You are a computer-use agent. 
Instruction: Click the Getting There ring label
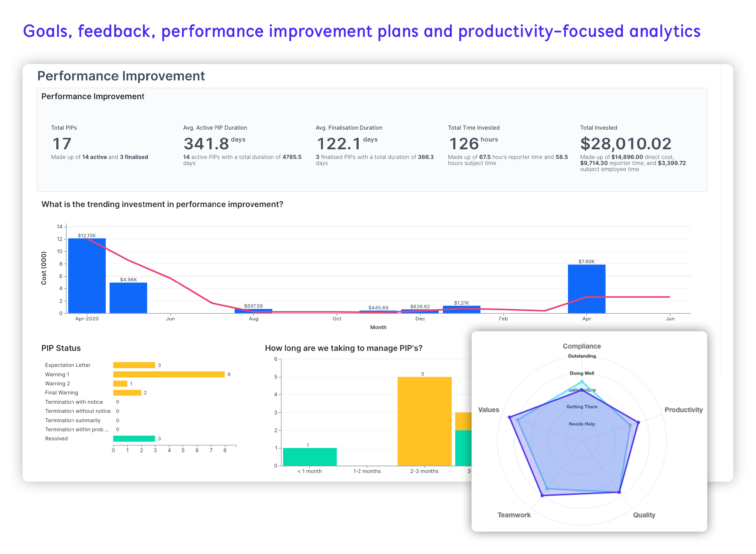pyautogui.click(x=582, y=407)
